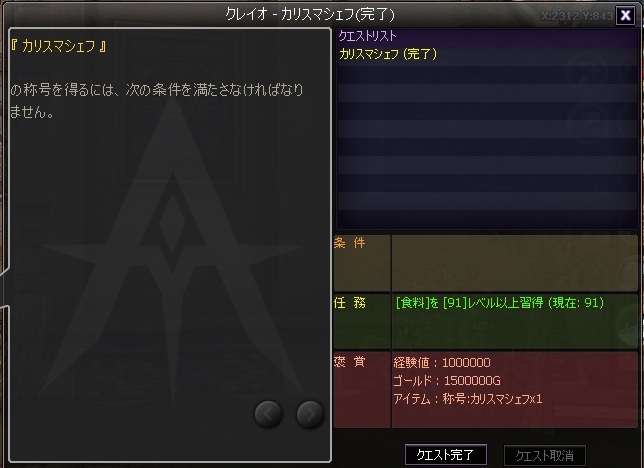Click the クエスト取消 button

pyautogui.click(x=545, y=455)
